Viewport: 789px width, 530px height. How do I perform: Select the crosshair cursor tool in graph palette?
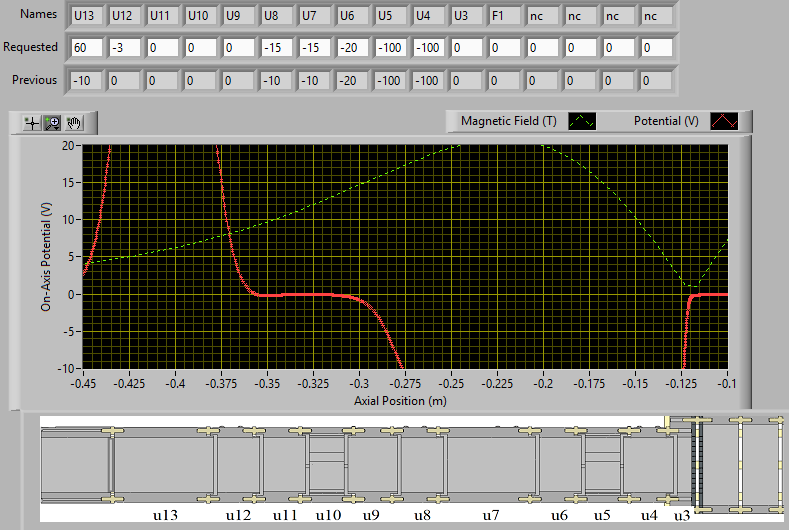click(32, 123)
